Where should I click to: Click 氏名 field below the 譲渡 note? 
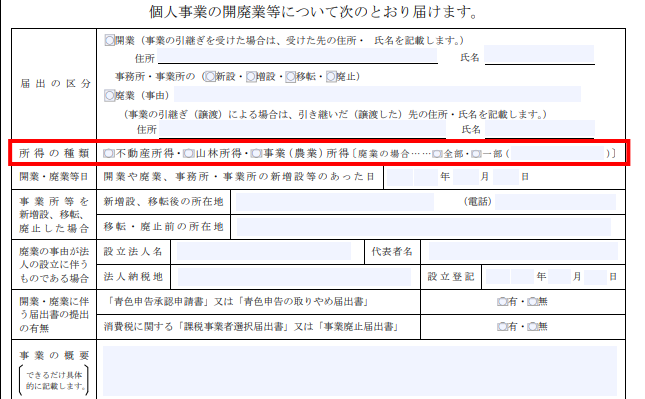[540, 129]
